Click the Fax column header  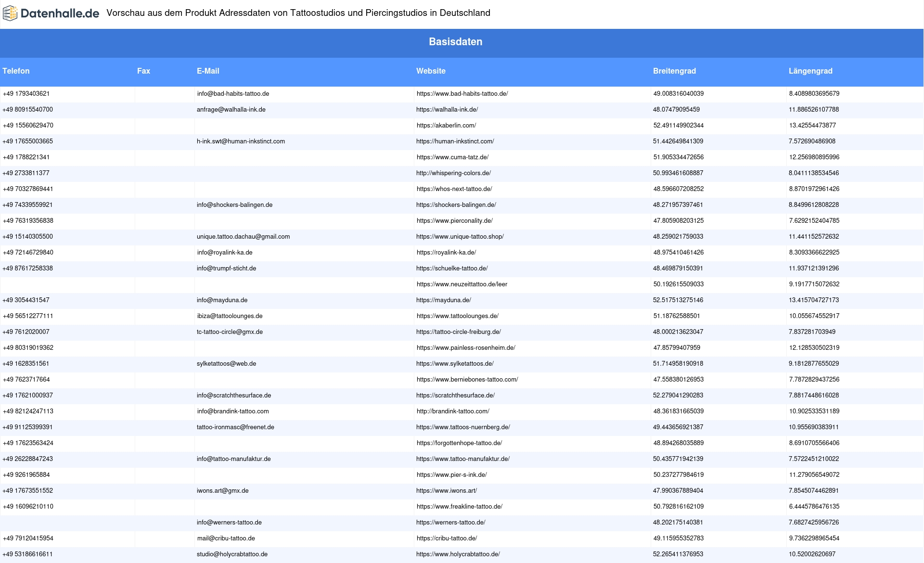point(143,71)
